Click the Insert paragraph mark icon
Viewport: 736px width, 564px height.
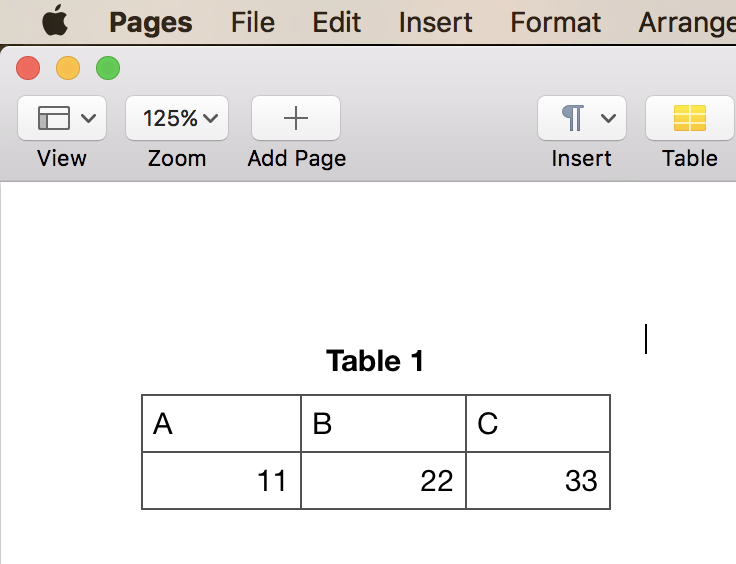click(x=573, y=118)
